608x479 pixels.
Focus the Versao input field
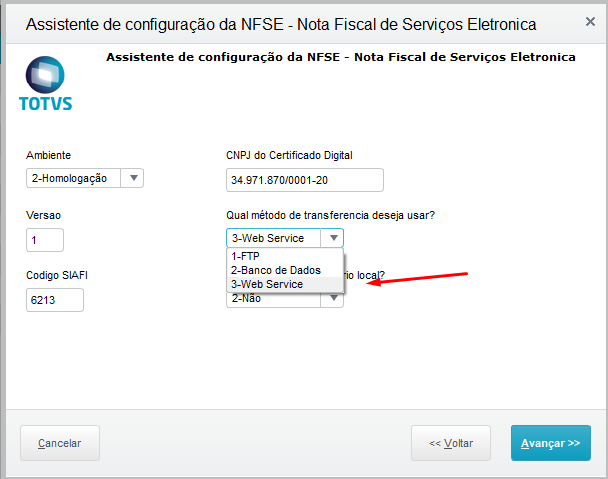pyautogui.click(x=45, y=240)
